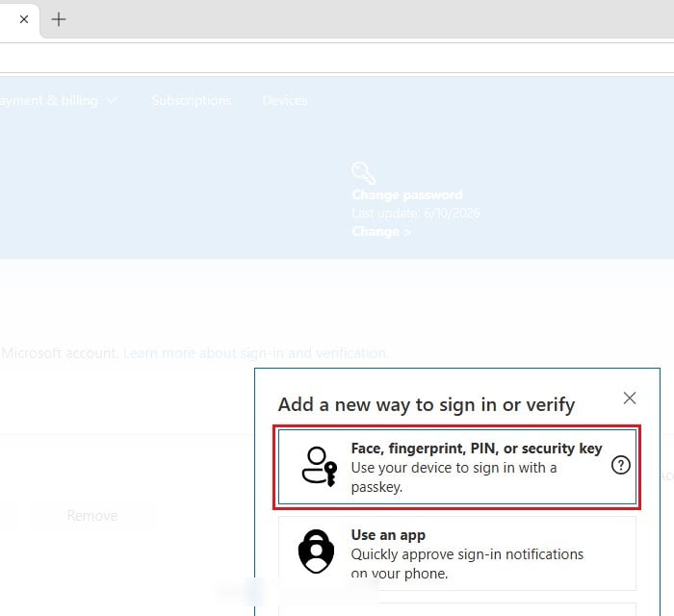Click the Last update date text
The image size is (674, 616).
point(416,213)
